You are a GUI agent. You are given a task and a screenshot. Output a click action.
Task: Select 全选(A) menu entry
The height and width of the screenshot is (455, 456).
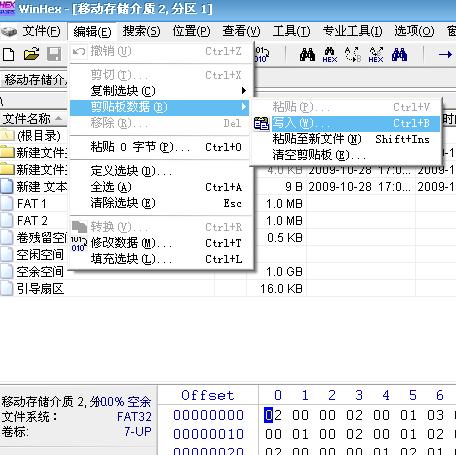tap(159, 187)
